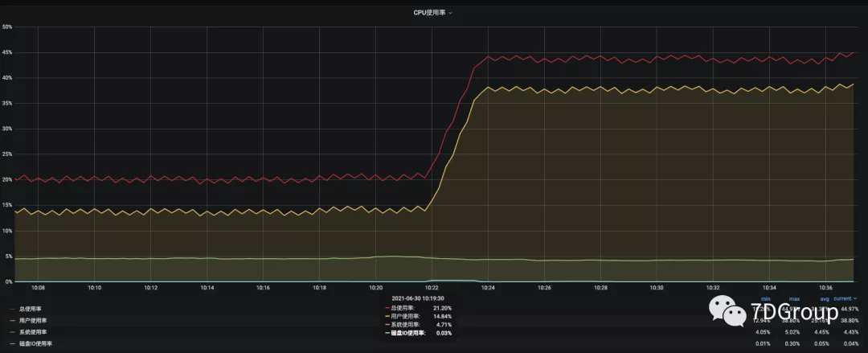Sort legend by the avg column
This screenshot has width=868, height=353.
825,298
